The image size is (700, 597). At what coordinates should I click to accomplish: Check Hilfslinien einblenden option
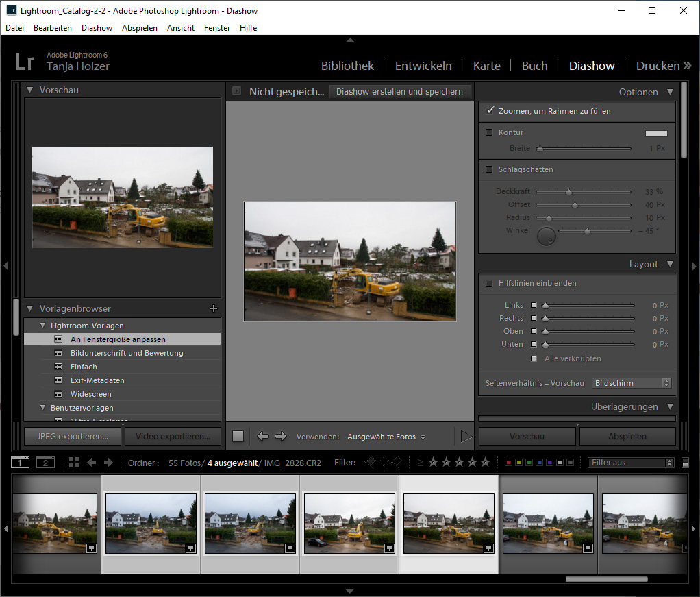coord(489,283)
